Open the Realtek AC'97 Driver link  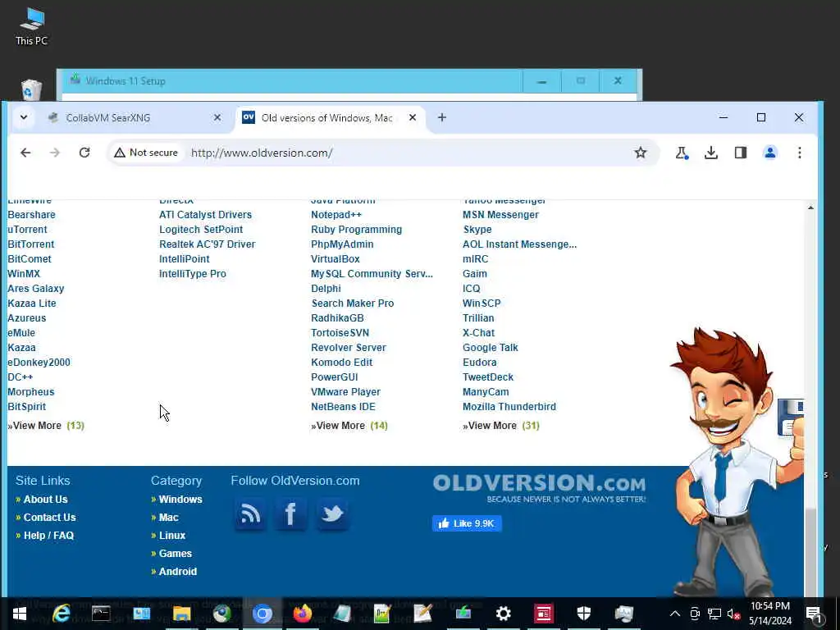click(208, 244)
